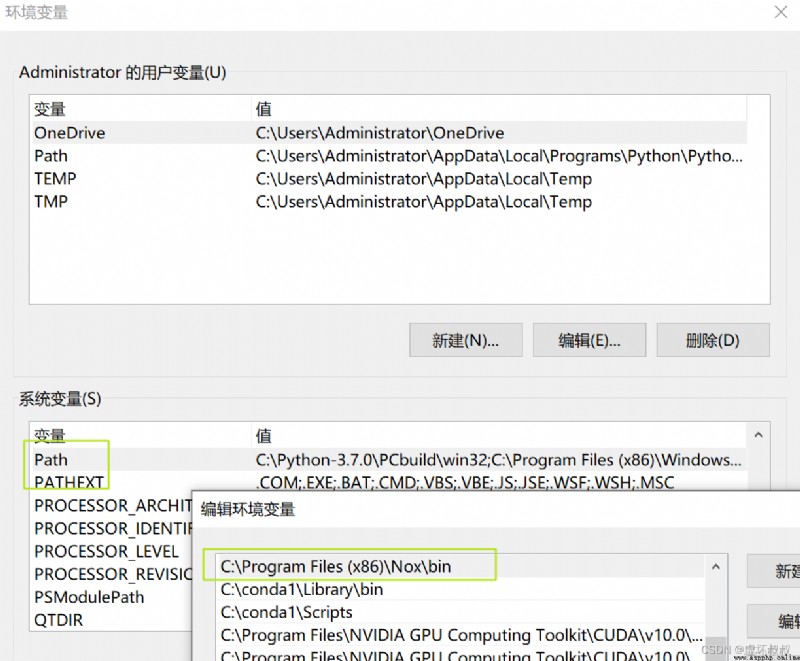Select C:\conda1\Library\bin path entry

pyautogui.click(x=459, y=589)
